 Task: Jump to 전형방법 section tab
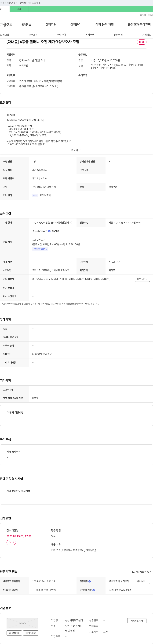pos(118,35)
